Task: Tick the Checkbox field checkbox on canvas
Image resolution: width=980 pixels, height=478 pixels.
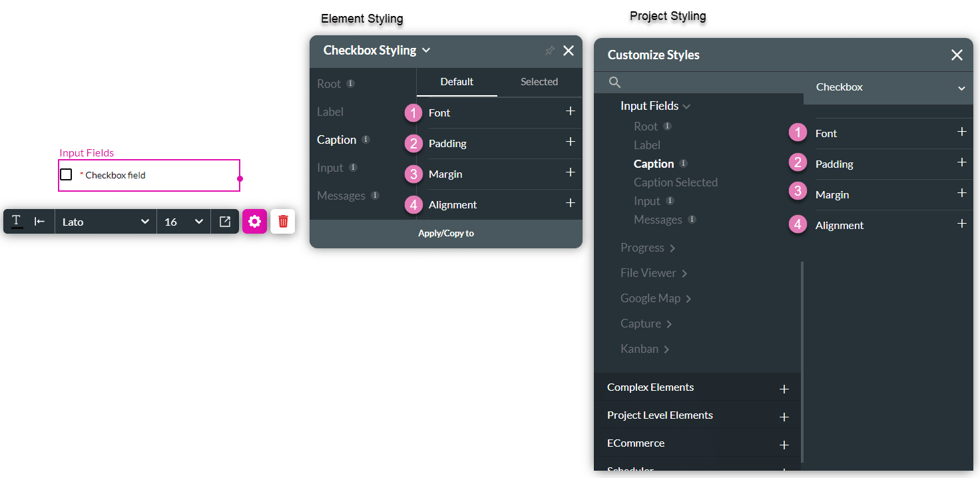Action: 66,174
